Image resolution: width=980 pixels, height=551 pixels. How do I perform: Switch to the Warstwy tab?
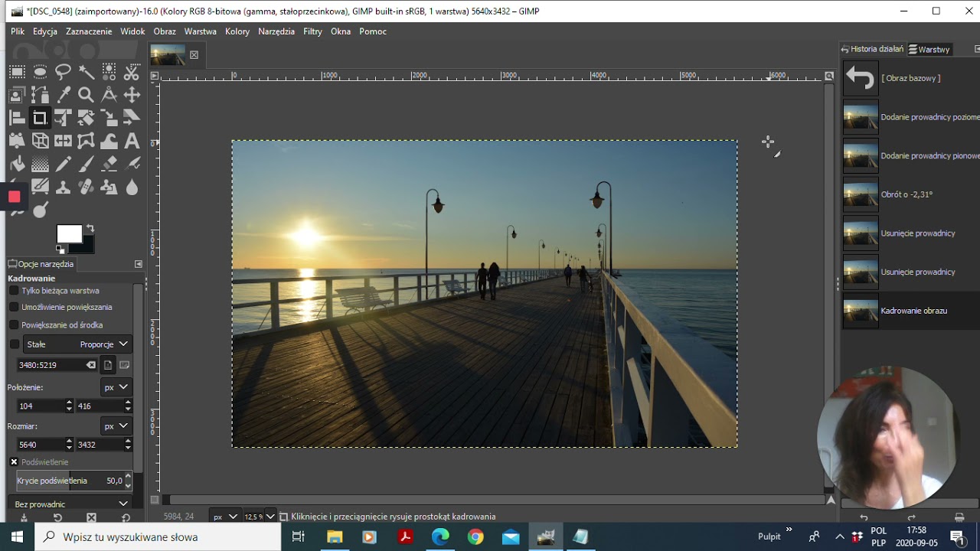pos(929,49)
